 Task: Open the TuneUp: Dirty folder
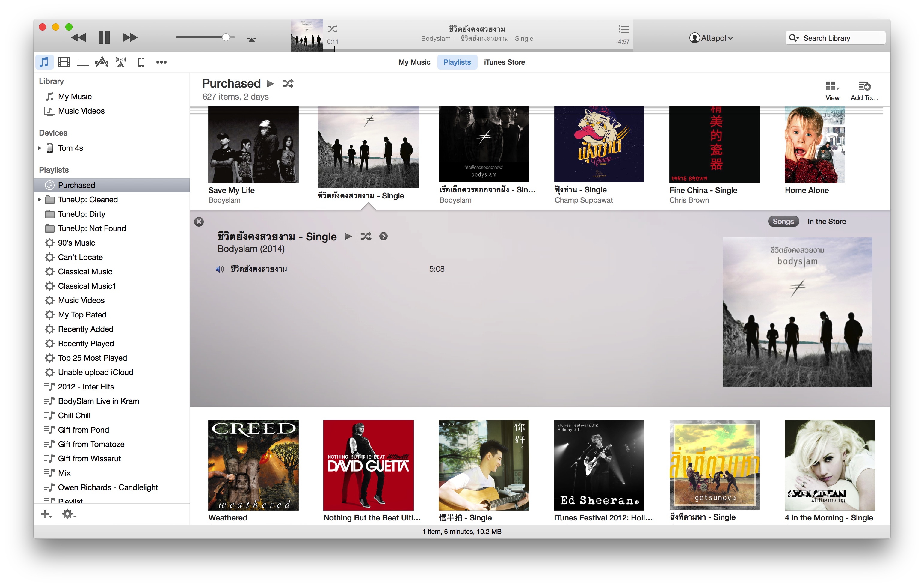click(112, 214)
